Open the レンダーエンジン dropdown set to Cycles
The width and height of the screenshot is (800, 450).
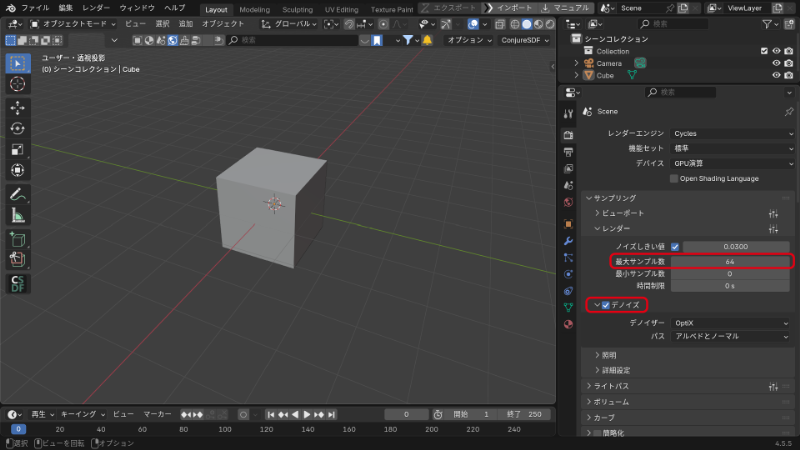(731, 133)
